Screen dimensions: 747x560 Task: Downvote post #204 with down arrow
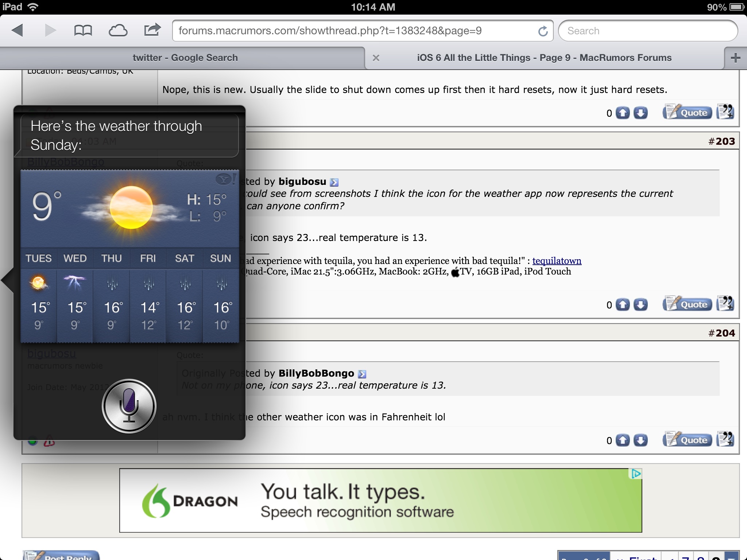point(640,440)
